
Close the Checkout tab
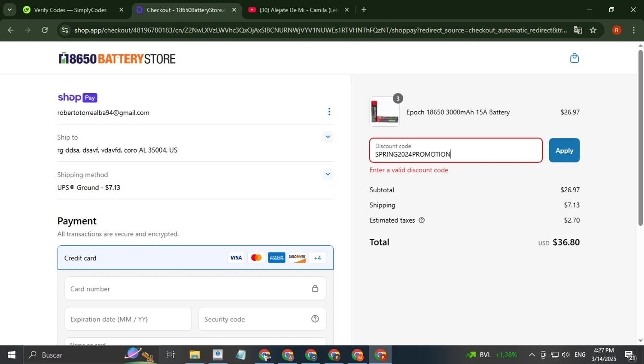(x=234, y=10)
